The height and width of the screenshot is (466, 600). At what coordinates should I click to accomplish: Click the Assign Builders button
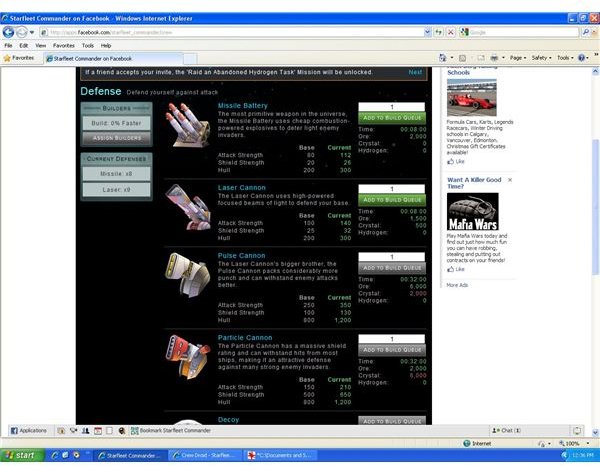117,138
